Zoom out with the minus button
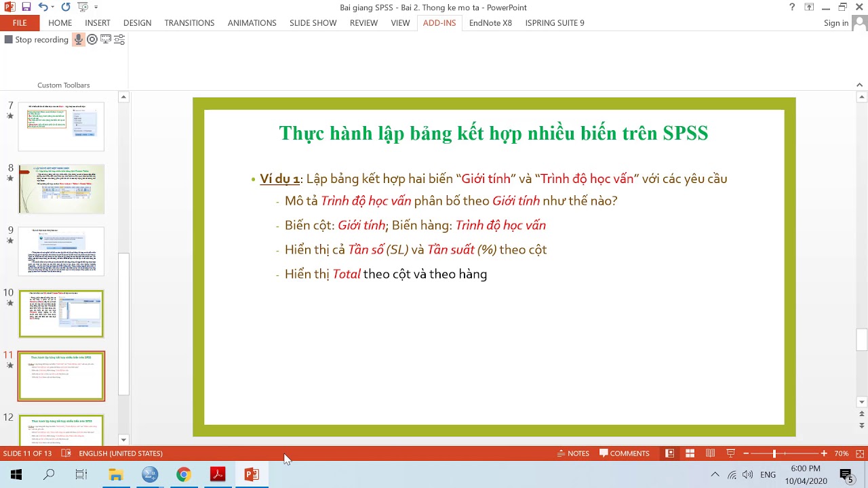868x488 pixels. [746, 453]
